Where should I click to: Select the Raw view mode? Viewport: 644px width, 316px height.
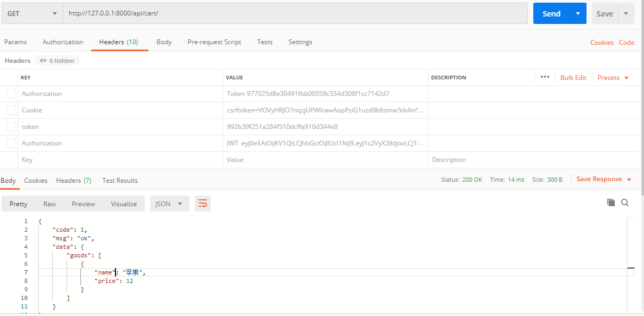(49, 204)
